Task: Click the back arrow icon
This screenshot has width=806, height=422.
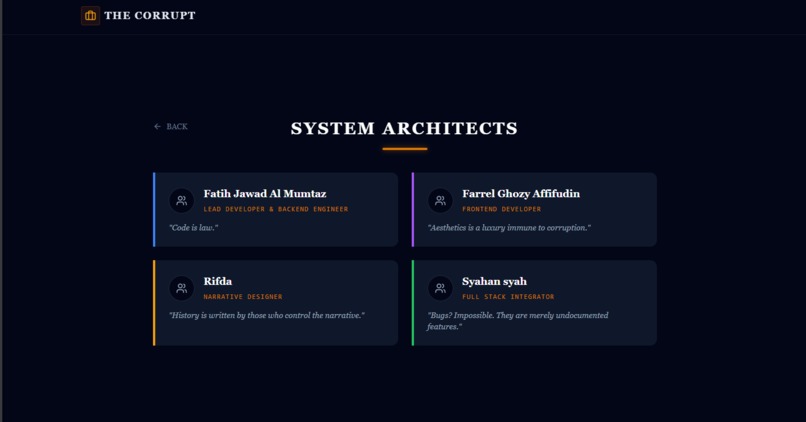Action: click(x=157, y=126)
